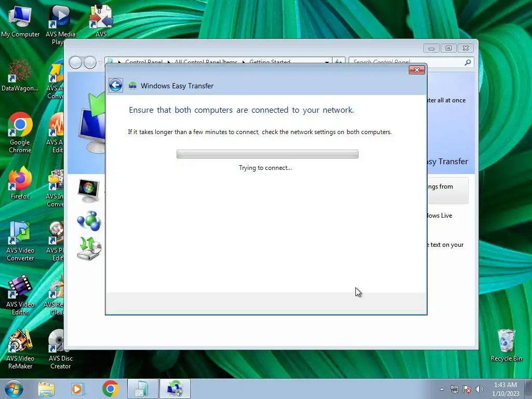Open network status tray icon
532x399 pixels.
[454, 389]
